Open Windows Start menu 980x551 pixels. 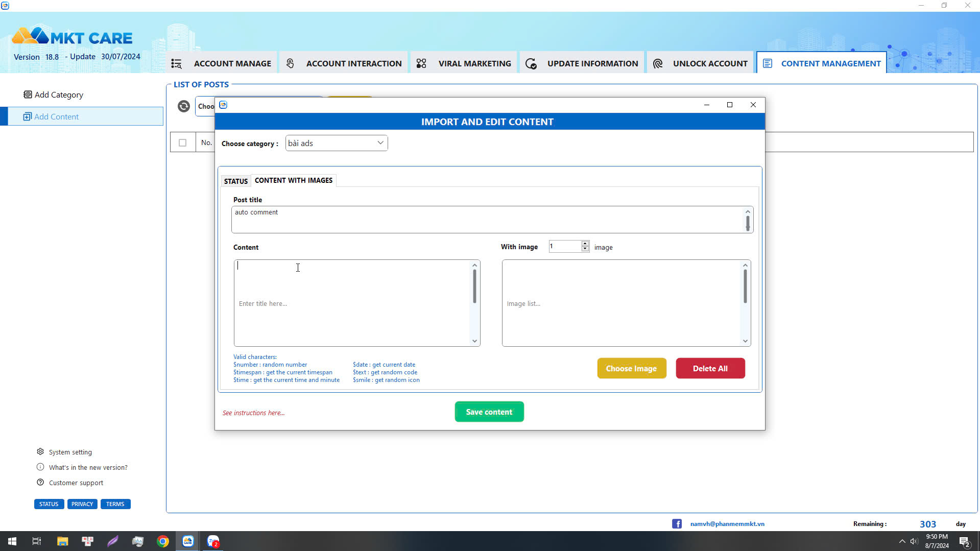coord(12,541)
